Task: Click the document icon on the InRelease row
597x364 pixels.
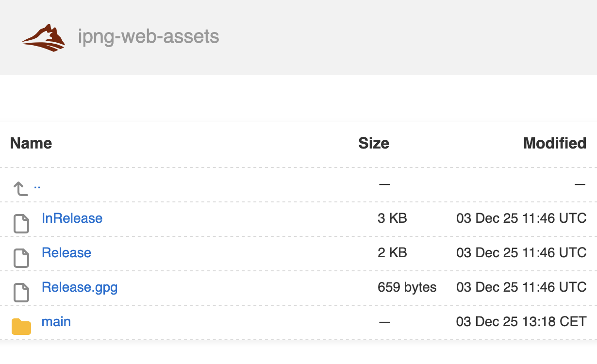Action: (21, 224)
